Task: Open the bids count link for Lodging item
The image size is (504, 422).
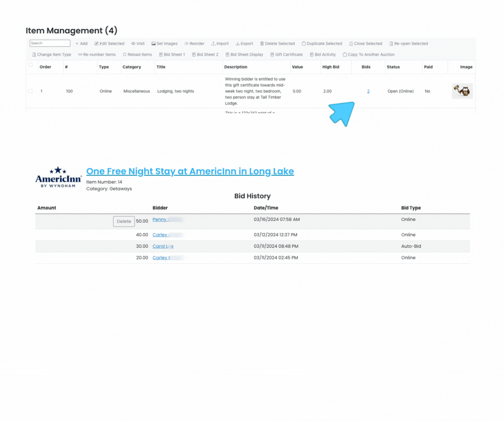Action: (368, 91)
